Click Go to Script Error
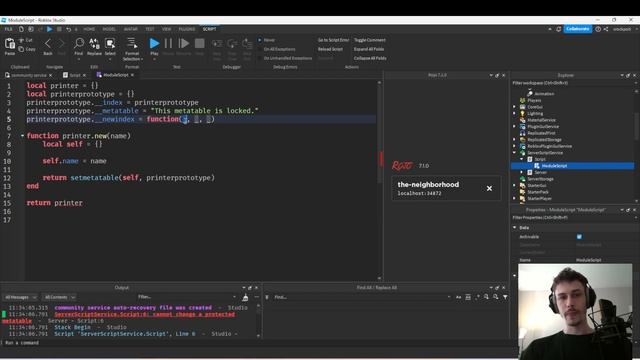The image size is (640, 360). pos(333,40)
